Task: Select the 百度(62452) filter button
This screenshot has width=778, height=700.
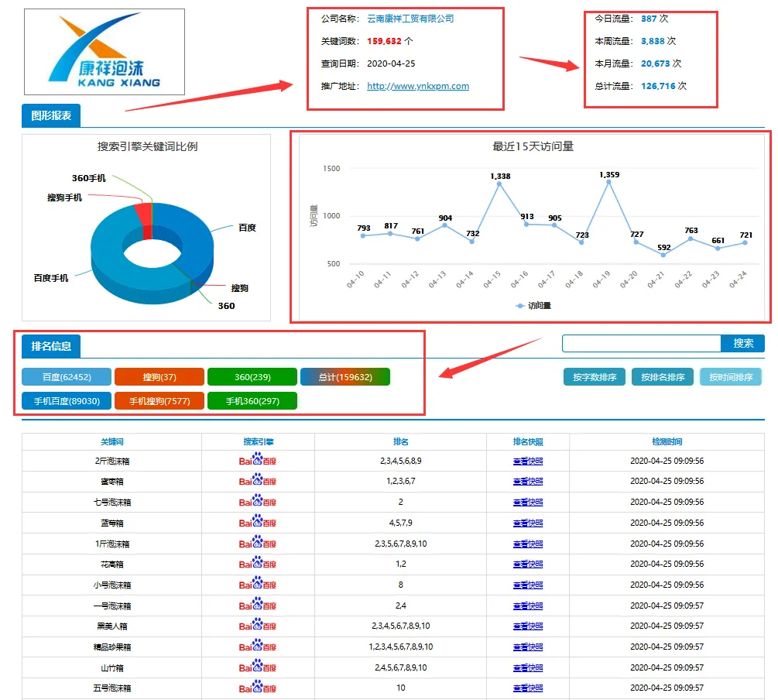Action: 67,377
